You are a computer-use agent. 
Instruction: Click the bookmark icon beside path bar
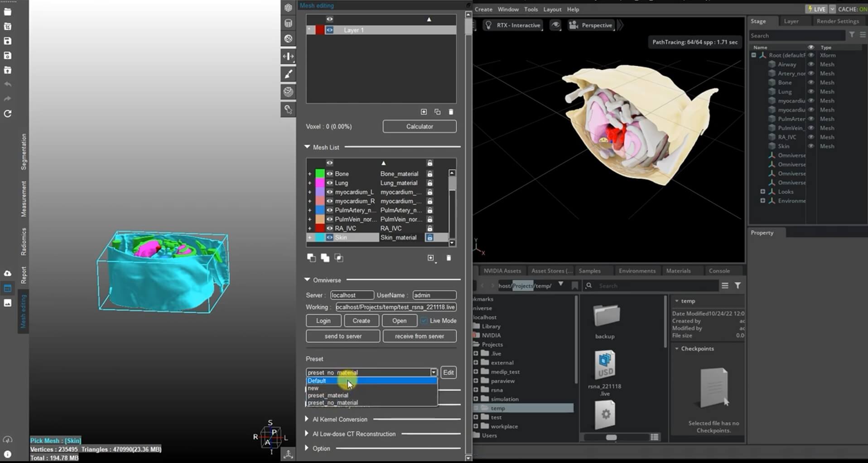(x=575, y=285)
